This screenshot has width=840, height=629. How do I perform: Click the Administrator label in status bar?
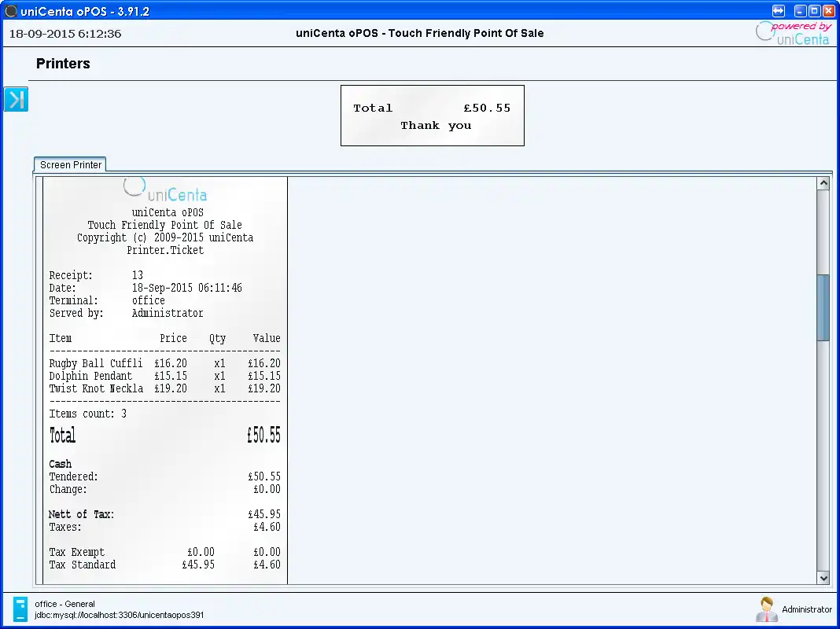(x=809, y=609)
